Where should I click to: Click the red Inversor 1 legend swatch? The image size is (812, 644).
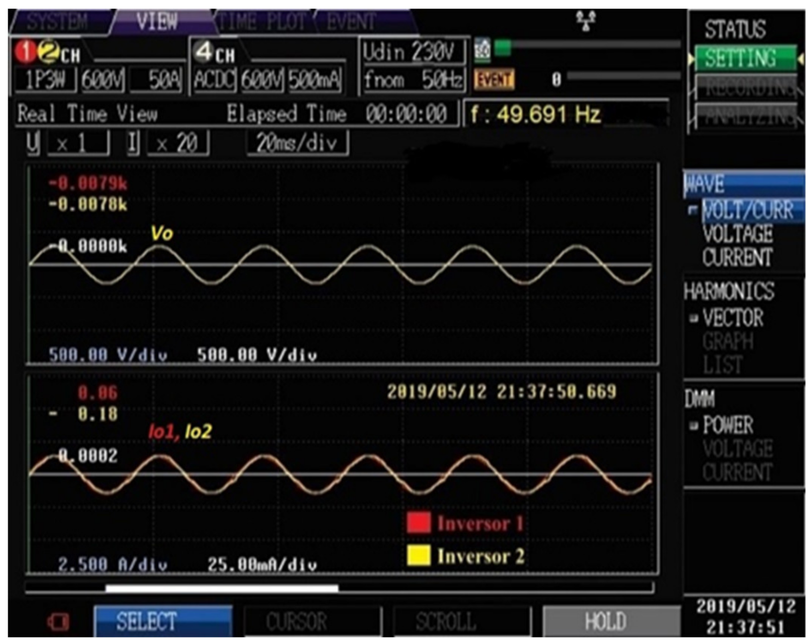(418, 523)
